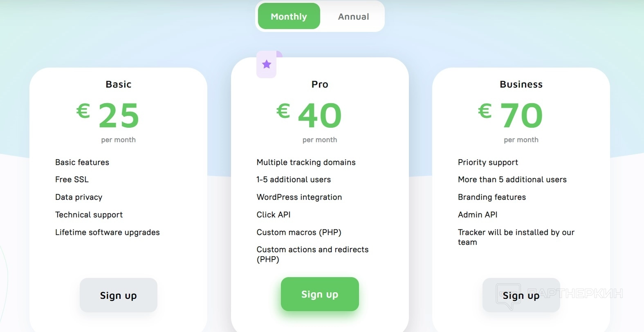Click the Custom macros (PHP) feature
Image resolution: width=644 pixels, height=332 pixels.
point(298,232)
